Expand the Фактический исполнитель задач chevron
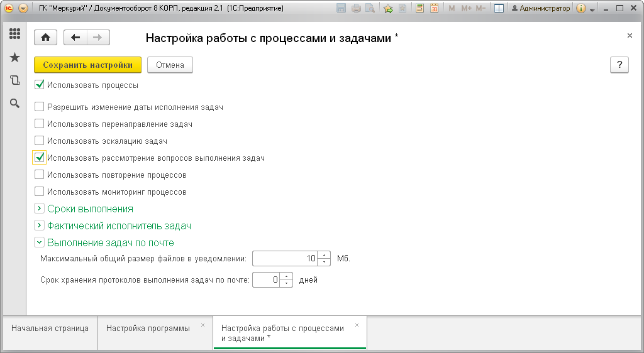Viewport: 644px width, 353px height. pos(39,225)
